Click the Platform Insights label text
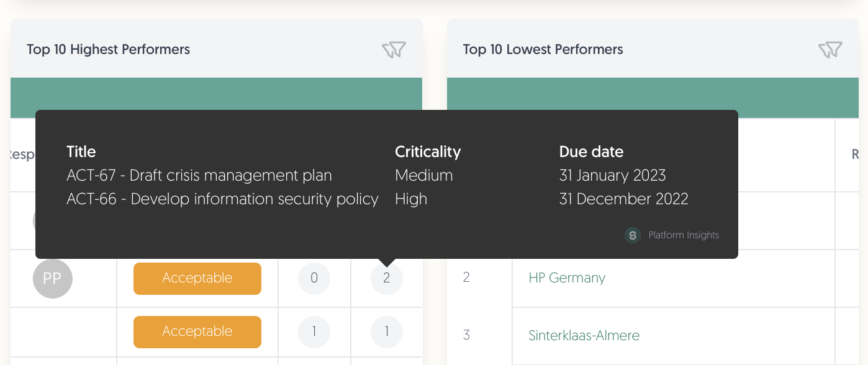Viewport: 868px width, 365px height. tap(684, 235)
